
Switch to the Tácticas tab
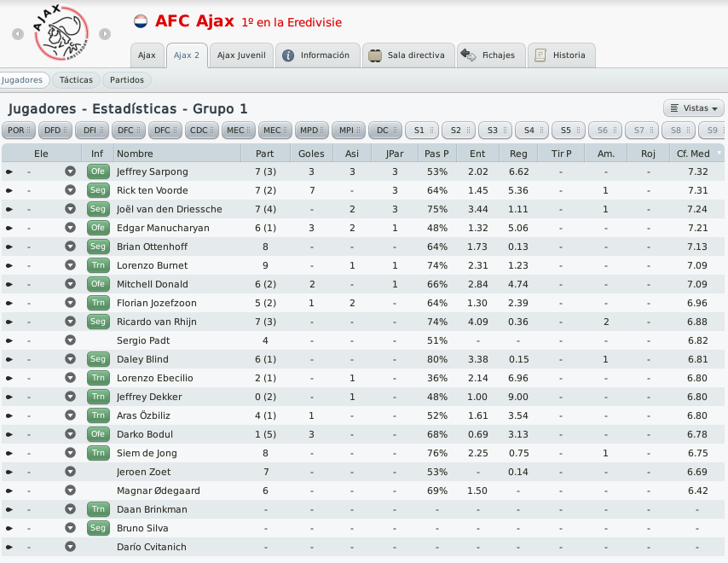(x=76, y=80)
